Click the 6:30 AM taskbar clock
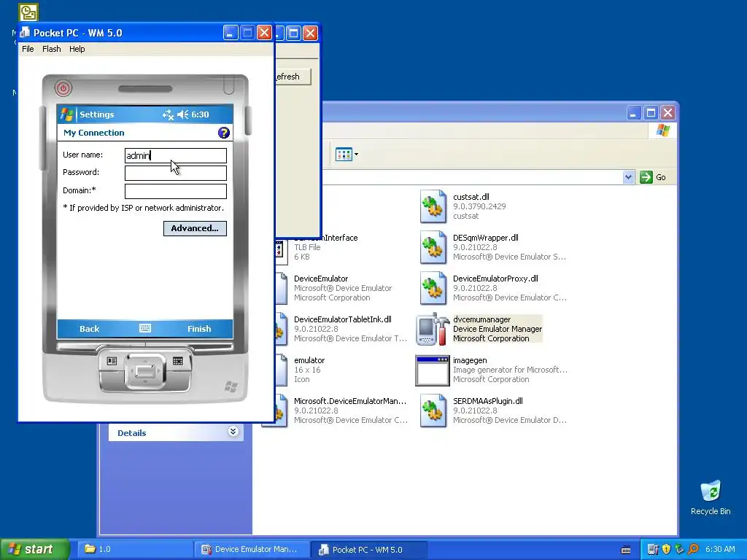The image size is (747, 560). tap(720, 549)
